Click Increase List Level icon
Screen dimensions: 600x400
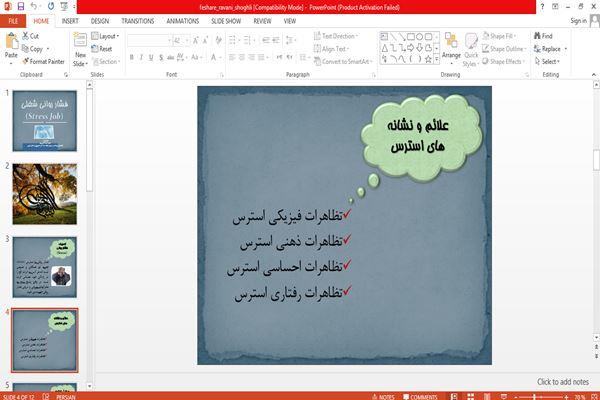click(276, 40)
